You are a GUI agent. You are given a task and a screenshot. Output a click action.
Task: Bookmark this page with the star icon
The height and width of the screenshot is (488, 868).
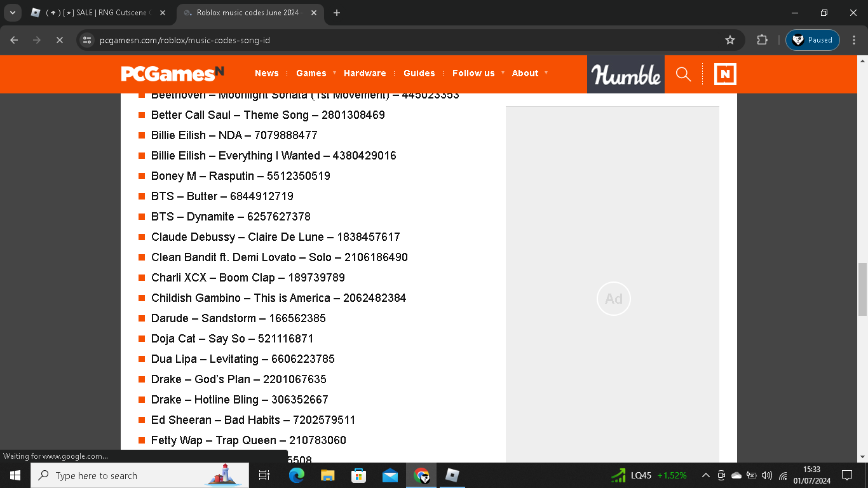point(730,40)
